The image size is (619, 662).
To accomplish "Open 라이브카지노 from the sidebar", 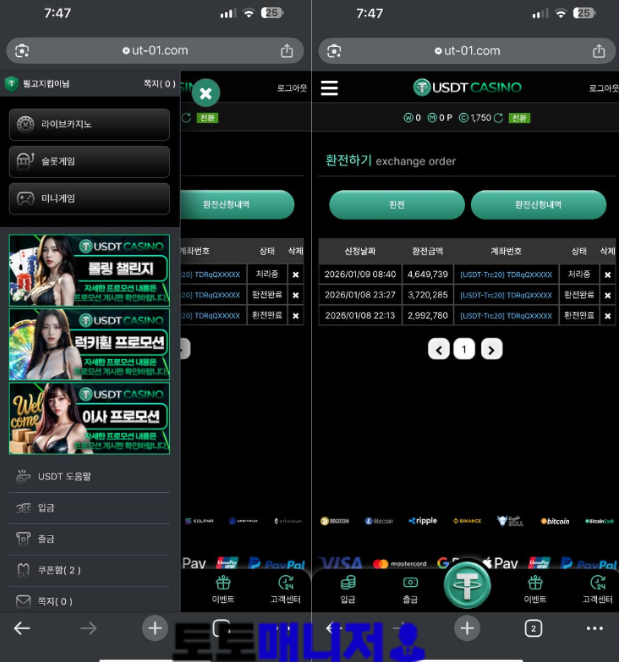I will click(x=89, y=125).
